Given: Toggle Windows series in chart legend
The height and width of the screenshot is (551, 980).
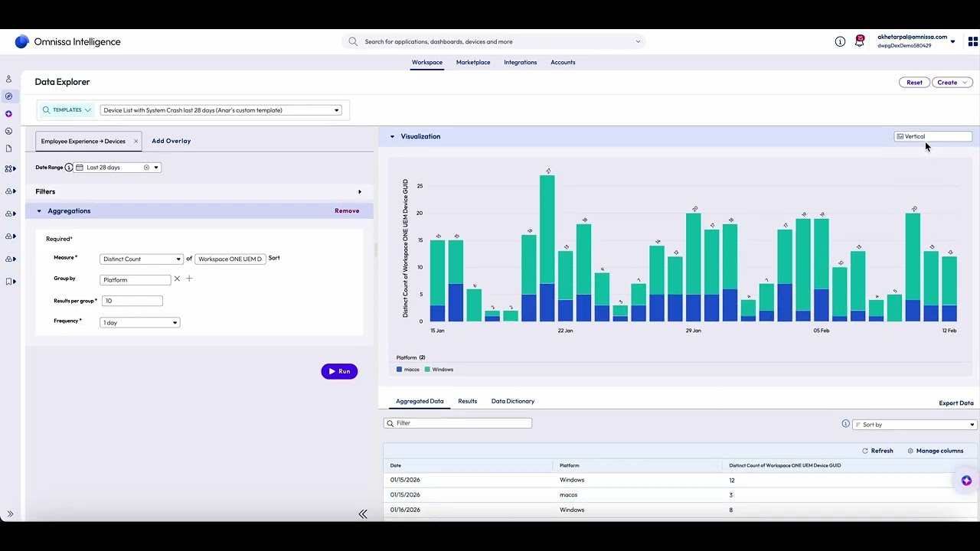Looking at the screenshot, I should pos(439,370).
